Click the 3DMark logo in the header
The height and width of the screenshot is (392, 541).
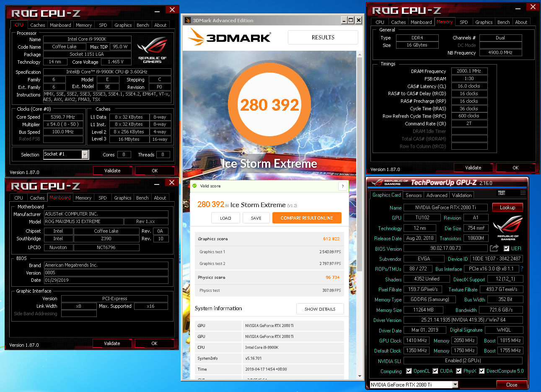point(229,37)
